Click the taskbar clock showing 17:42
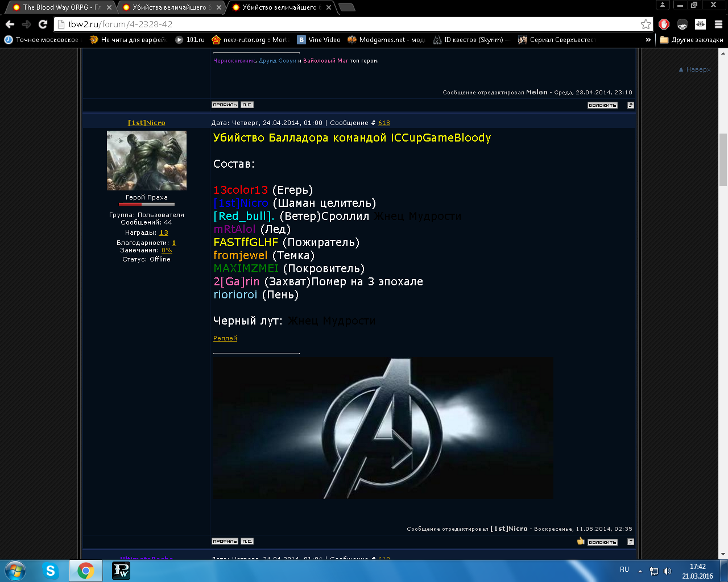 tap(698, 571)
